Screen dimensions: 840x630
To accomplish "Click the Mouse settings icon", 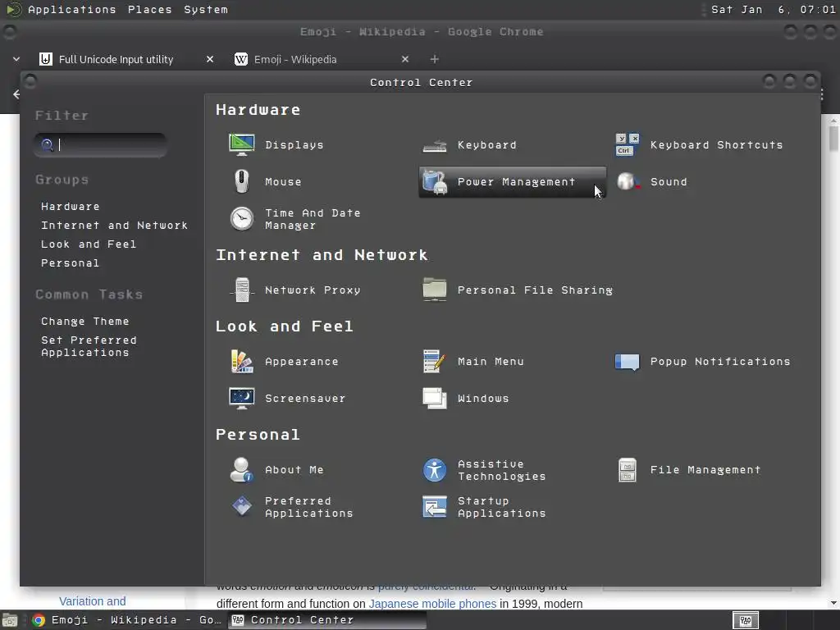I will pyautogui.click(x=242, y=181).
